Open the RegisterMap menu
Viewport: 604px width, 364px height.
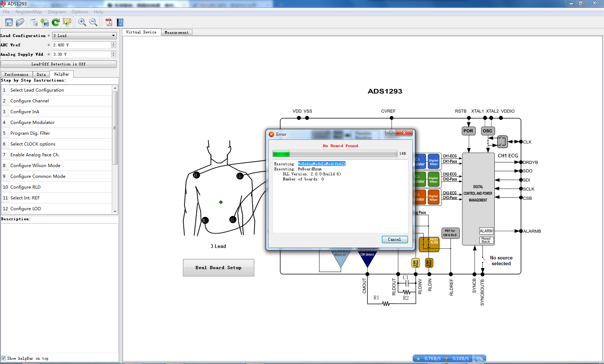point(28,12)
